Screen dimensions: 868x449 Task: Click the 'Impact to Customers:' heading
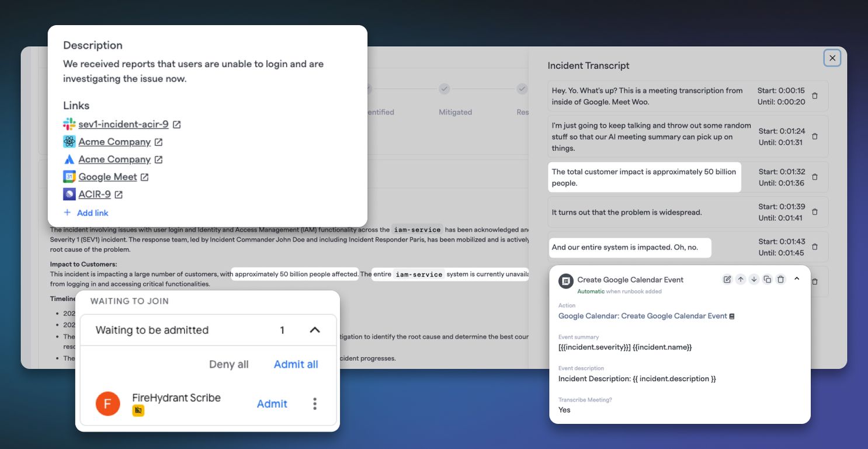click(x=84, y=264)
